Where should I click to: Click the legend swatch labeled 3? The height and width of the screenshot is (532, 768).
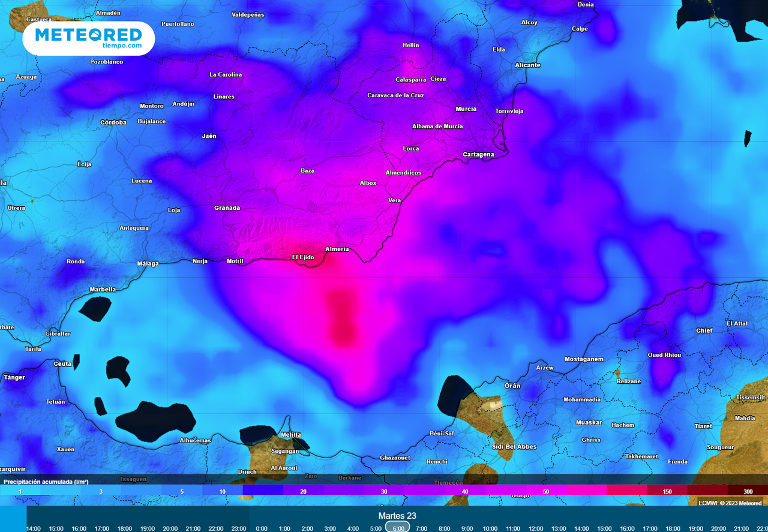coord(101,491)
